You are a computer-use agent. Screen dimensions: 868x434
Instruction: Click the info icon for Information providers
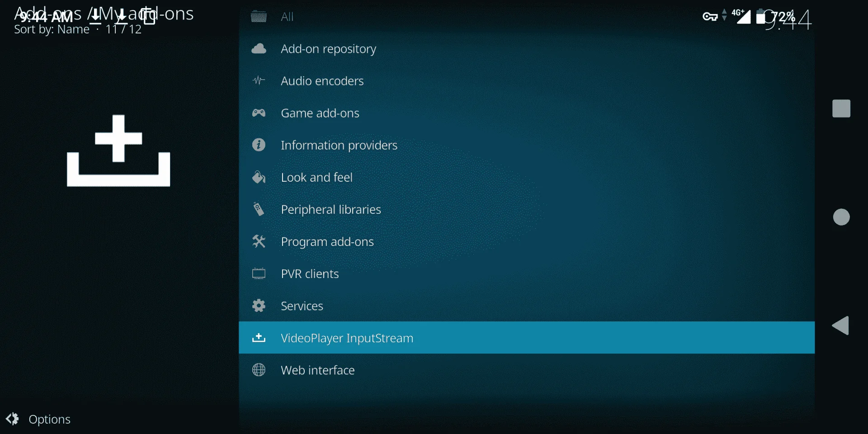(259, 145)
